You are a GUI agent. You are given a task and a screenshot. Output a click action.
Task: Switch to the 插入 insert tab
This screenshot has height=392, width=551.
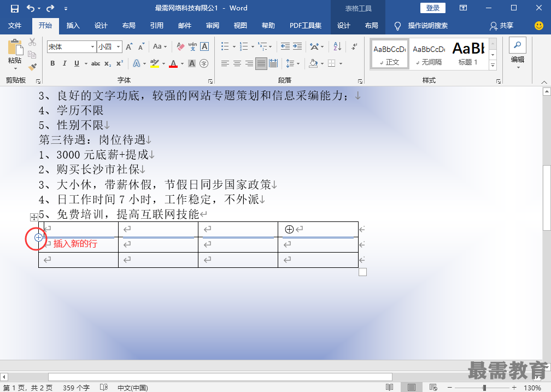coord(73,25)
